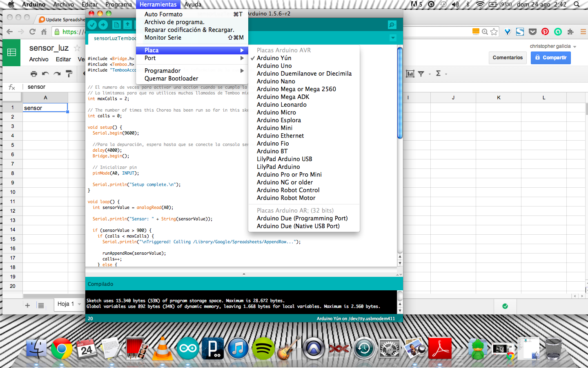The width and height of the screenshot is (588, 368).
Task: Open the Hoja 1 tab dropdown
Action: click(79, 304)
